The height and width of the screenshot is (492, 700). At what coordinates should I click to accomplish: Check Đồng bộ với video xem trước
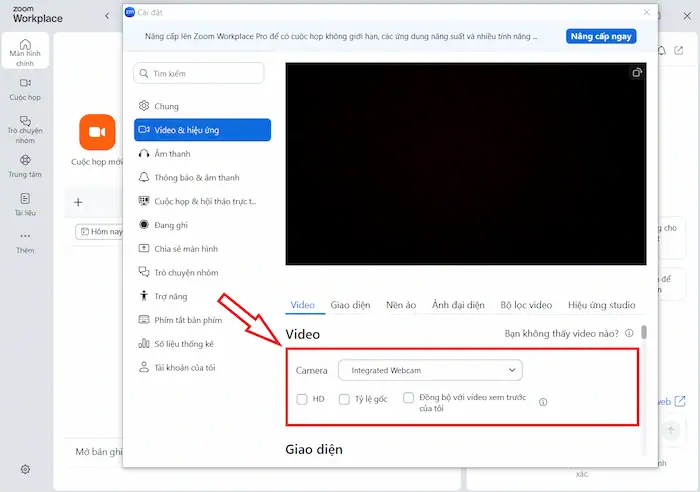click(x=408, y=398)
